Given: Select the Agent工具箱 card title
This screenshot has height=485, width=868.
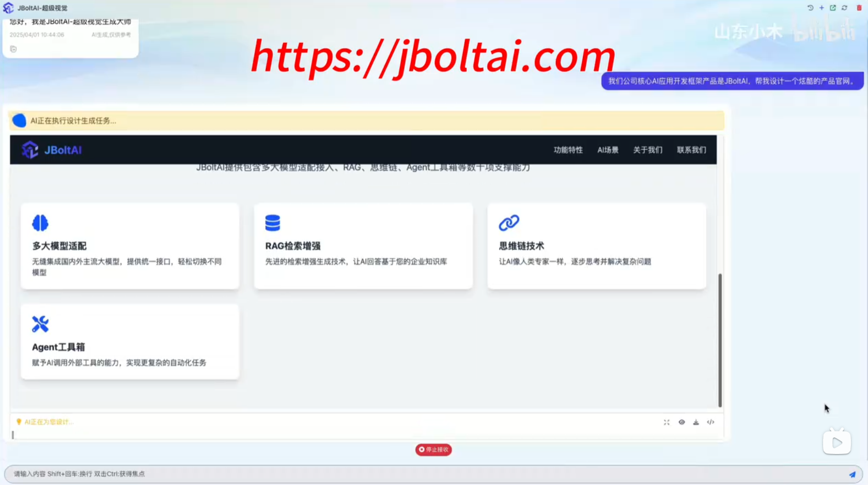Looking at the screenshot, I should pos(58,347).
